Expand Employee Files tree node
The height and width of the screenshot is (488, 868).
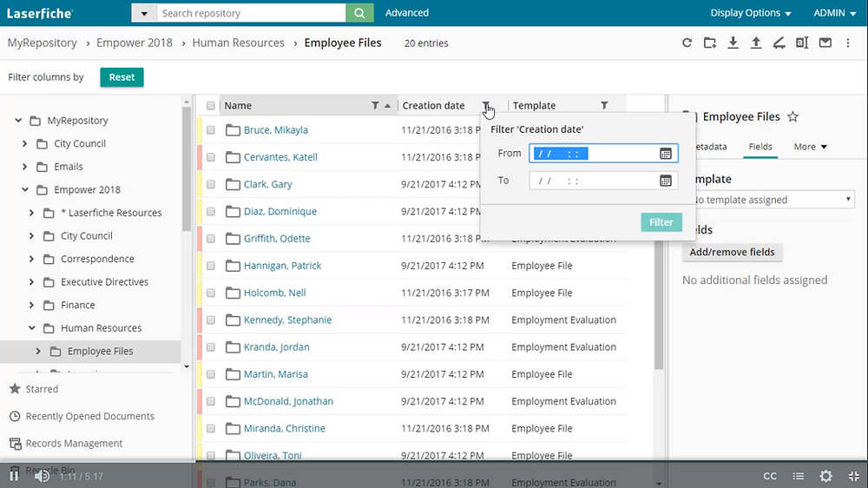point(38,351)
